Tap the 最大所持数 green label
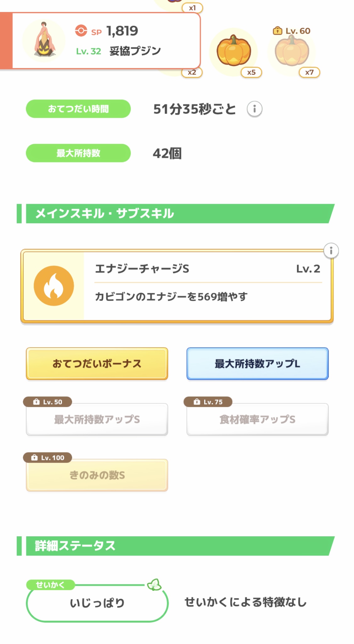The height and width of the screenshot is (644, 354). click(x=78, y=153)
